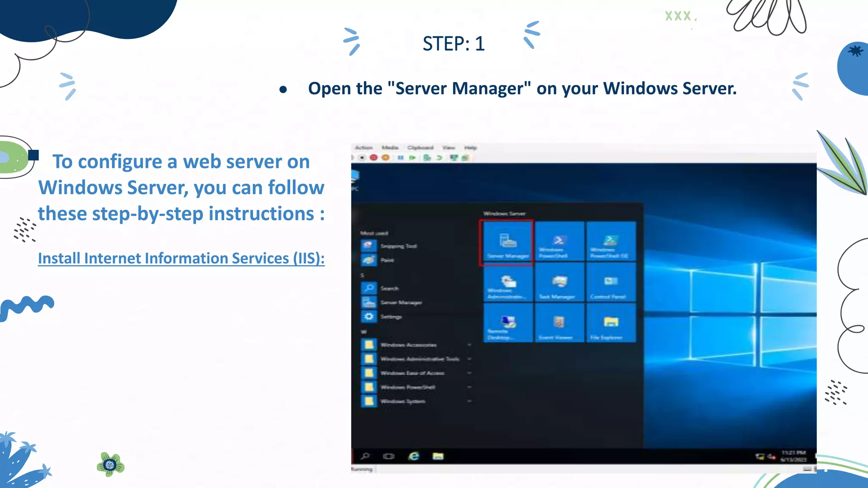Click the Revert toolbar arrow icon

[440, 158]
